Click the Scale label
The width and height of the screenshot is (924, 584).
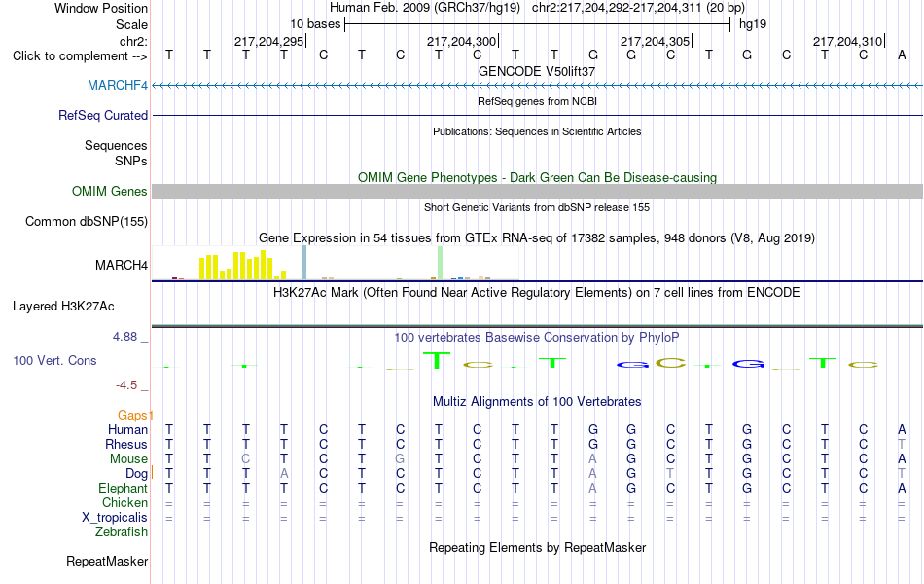pyautogui.click(x=131, y=24)
